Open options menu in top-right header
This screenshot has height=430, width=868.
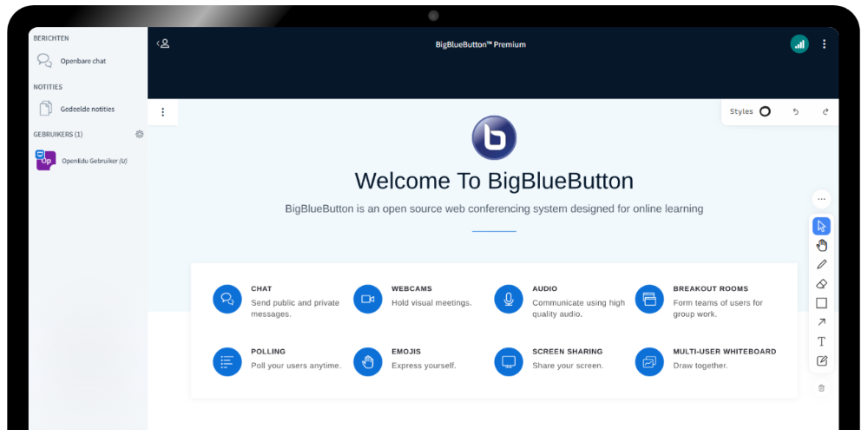tap(824, 44)
